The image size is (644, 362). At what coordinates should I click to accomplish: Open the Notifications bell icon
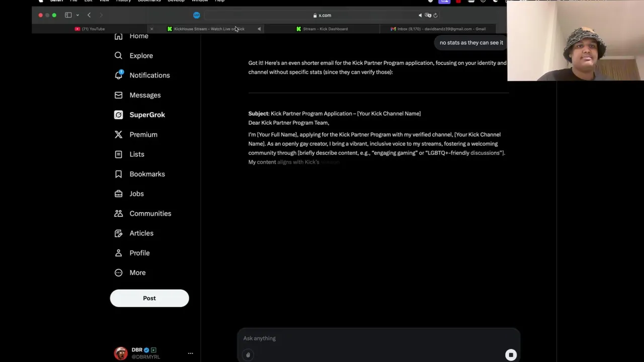pos(118,75)
